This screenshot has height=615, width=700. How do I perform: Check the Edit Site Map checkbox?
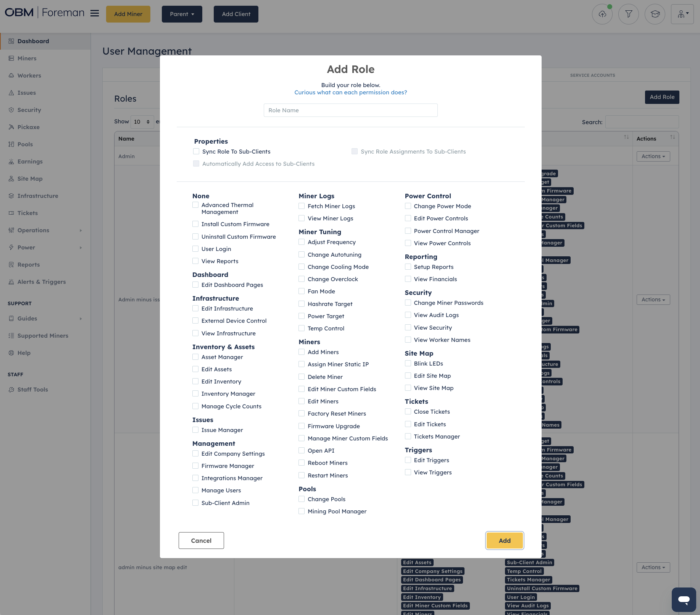[x=408, y=376]
